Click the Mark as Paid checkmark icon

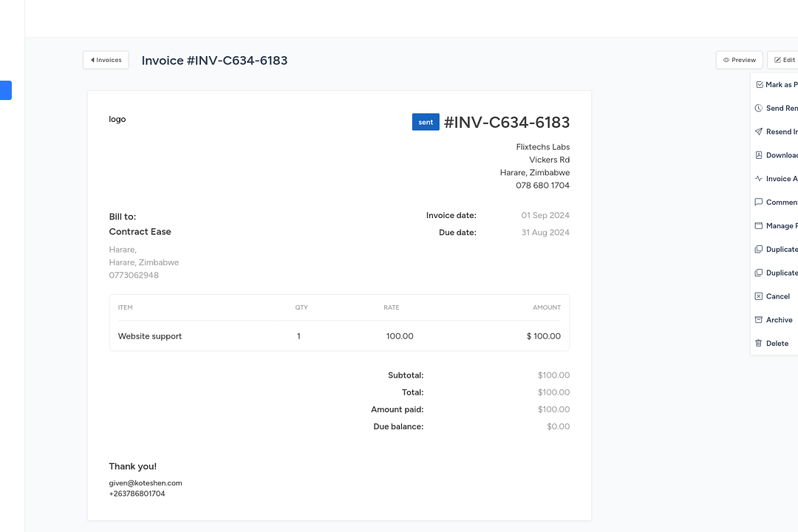pos(759,85)
